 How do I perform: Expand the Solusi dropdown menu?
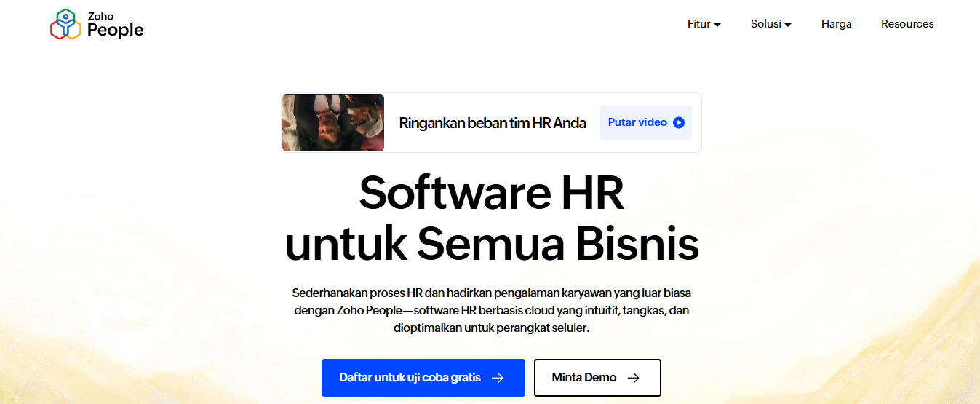pyautogui.click(x=771, y=24)
